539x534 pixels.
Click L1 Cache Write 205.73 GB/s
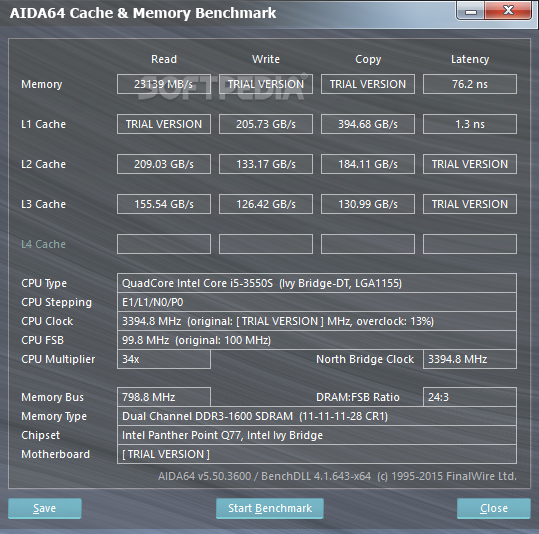coord(266,124)
